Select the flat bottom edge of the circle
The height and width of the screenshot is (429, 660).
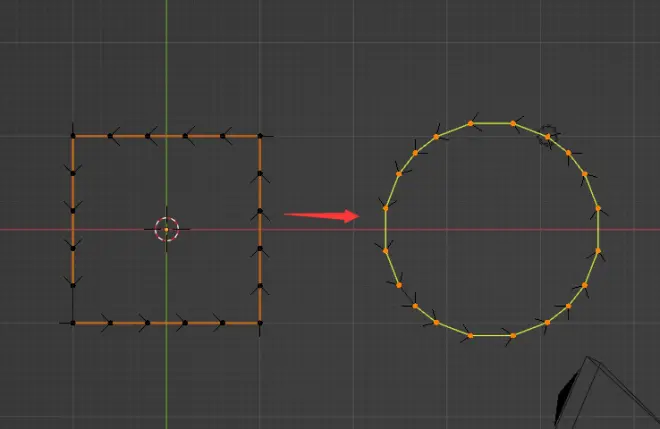click(492, 335)
